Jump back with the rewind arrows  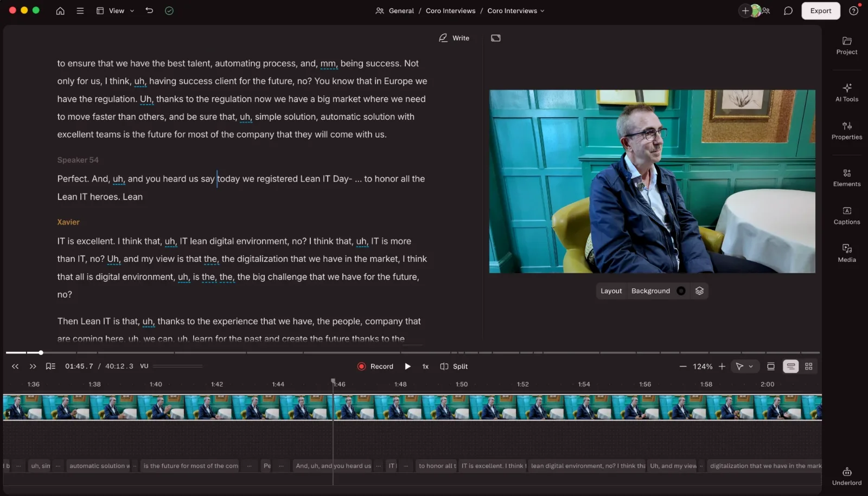click(x=15, y=366)
